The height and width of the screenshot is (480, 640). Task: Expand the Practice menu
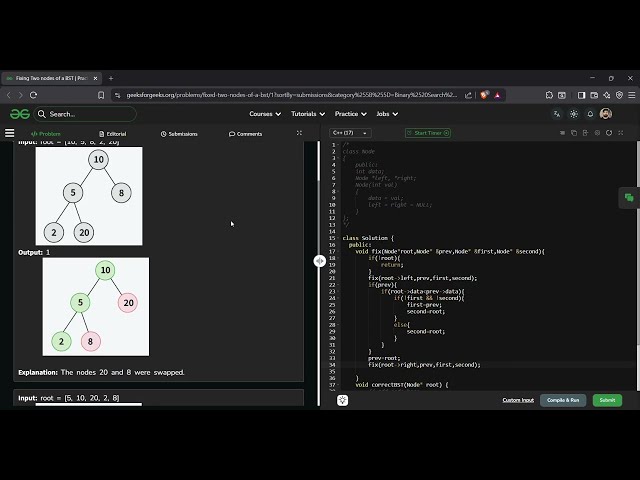click(351, 114)
